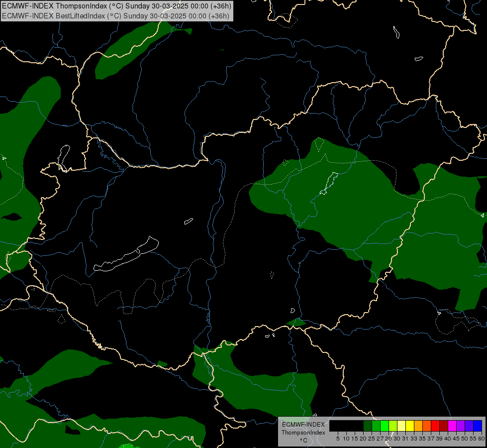Select the yellow-green 29–30 legend swatch
The image size is (487, 448).
tap(393, 426)
